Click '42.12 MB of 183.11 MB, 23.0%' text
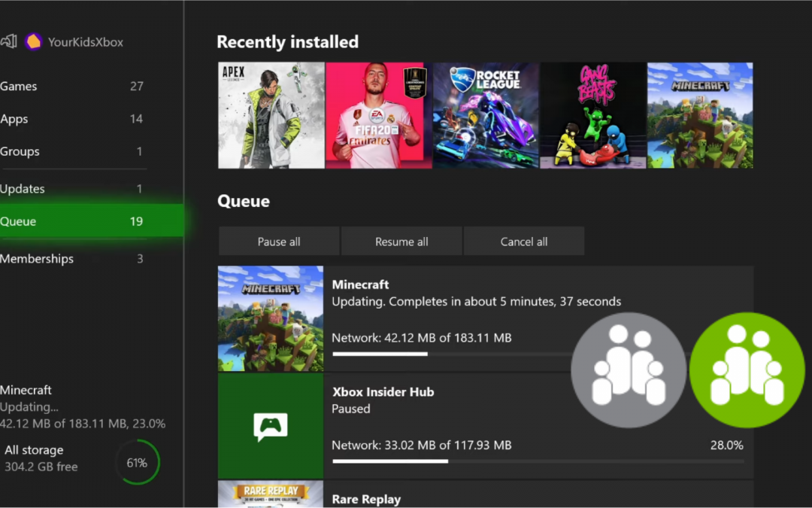The image size is (812, 508). click(83, 424)
